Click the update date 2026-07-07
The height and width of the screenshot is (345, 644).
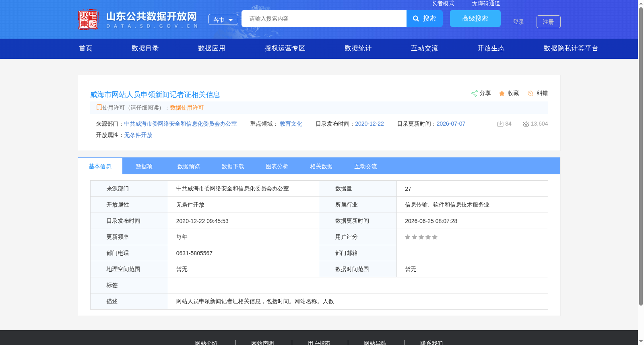point(451,124)
